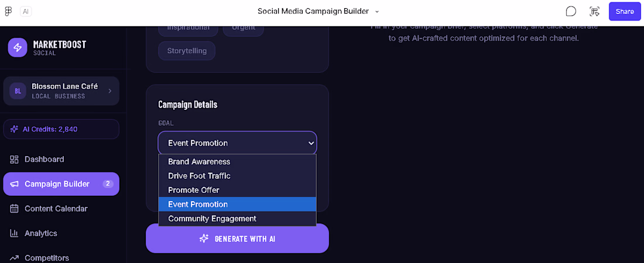
Task: Toggle the Storytelling tone chip
Action: [186, 51]
